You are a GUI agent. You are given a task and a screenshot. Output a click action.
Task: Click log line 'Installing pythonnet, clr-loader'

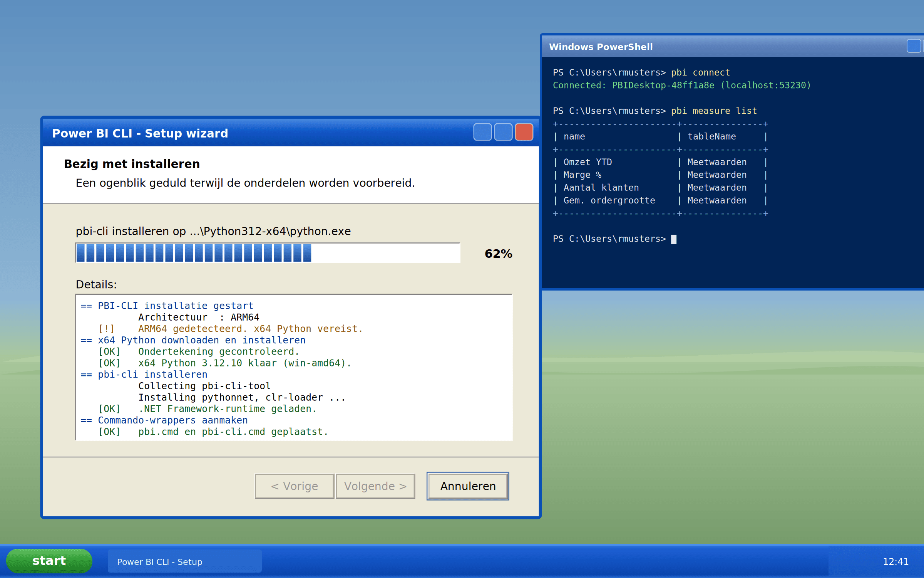(242, 397)
